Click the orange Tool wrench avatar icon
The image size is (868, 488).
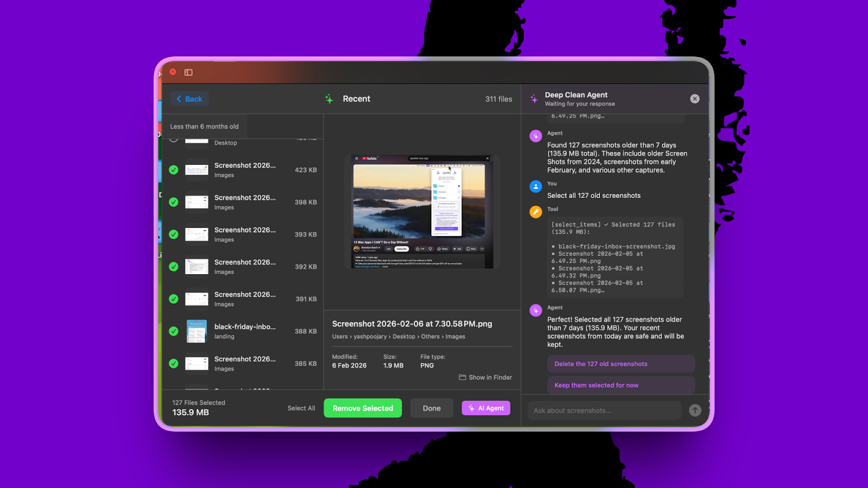click(x=535, y=212)
